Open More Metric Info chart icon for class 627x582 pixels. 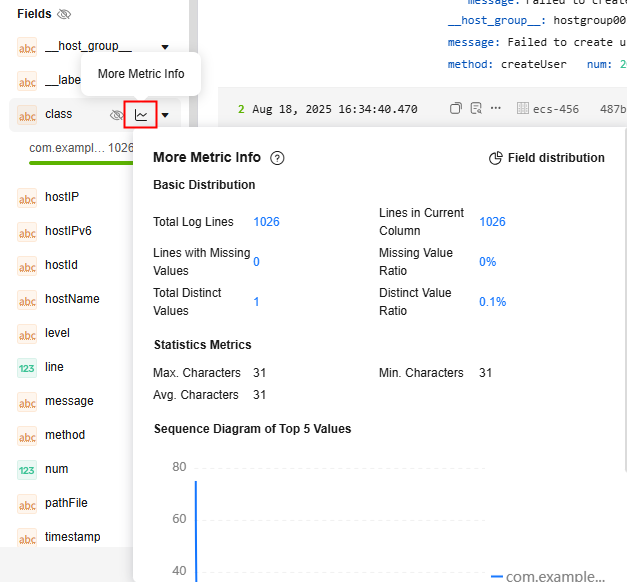click(x=141, y=115)
